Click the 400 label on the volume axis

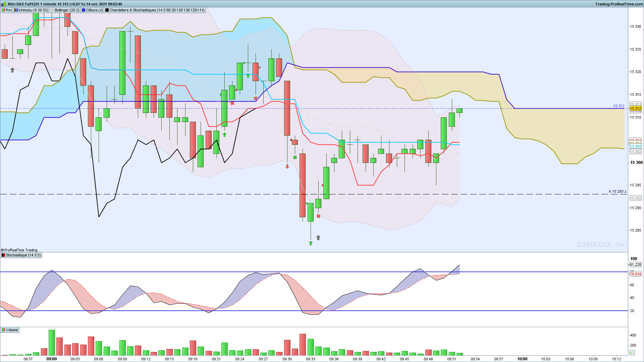click(633, 335)
